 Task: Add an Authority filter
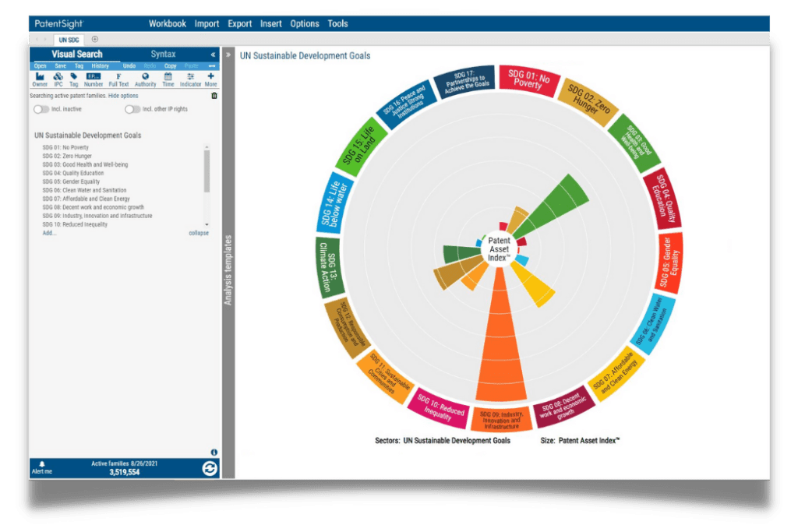pos(145,79)
